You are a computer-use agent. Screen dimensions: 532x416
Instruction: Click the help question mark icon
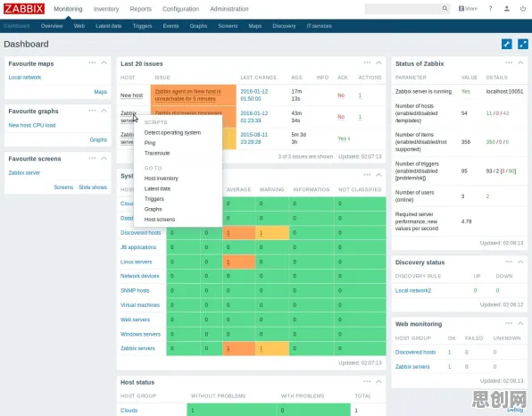[x=490, y=9]
